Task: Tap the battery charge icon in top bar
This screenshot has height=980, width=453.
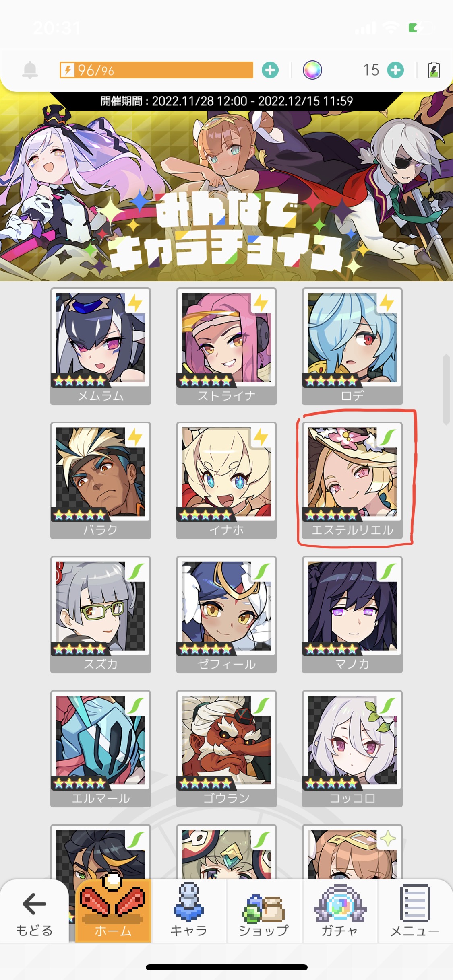Action: (434, 70)
